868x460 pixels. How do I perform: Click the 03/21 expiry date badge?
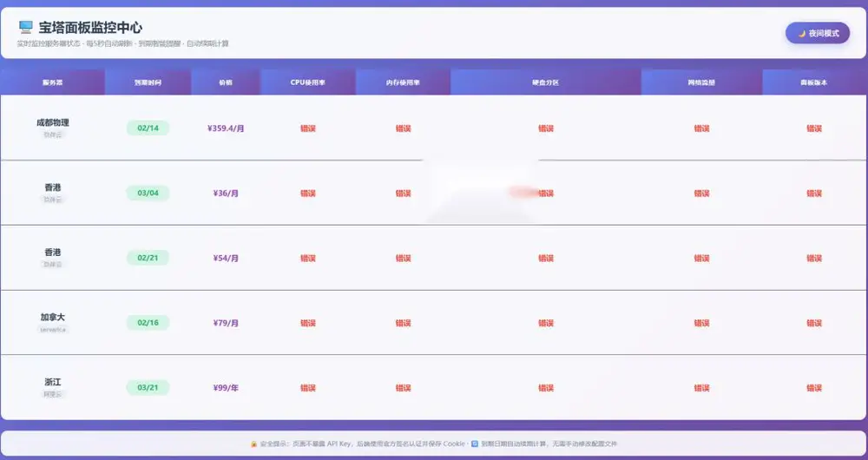coord(148,387)
